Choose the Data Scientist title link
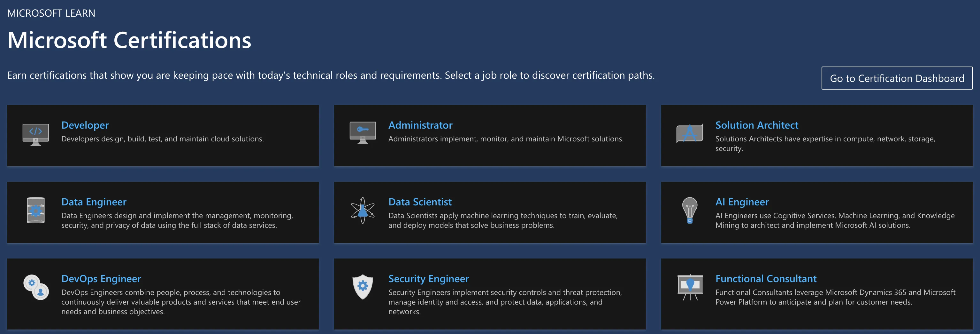980x334 pixels. point(420,202)
